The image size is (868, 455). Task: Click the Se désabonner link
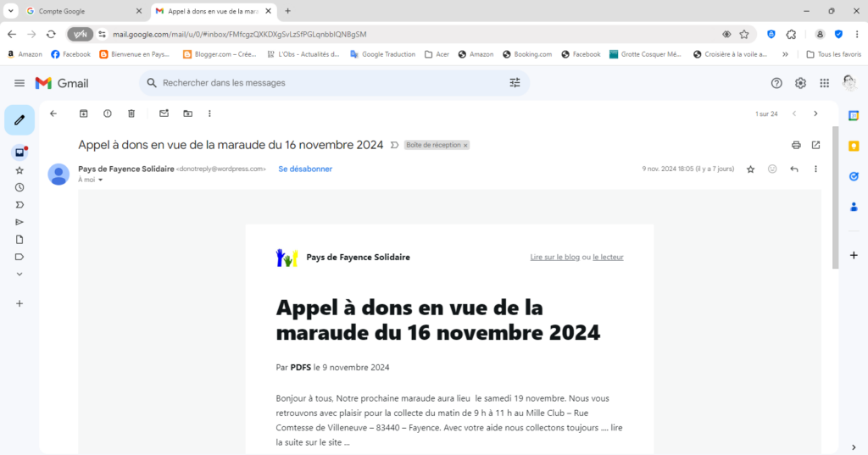305,169
